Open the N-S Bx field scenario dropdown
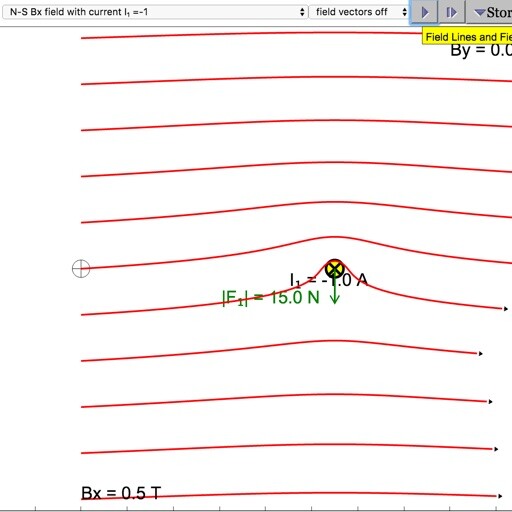Image resolution: width=512 pixels, height=512 pixels. pos(155,12)
